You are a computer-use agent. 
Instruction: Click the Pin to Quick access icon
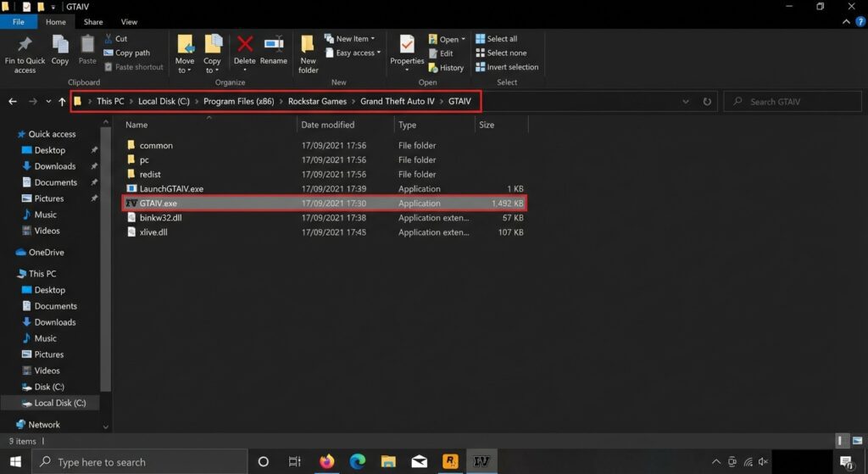pyautogui.click(x=25, y=45)
